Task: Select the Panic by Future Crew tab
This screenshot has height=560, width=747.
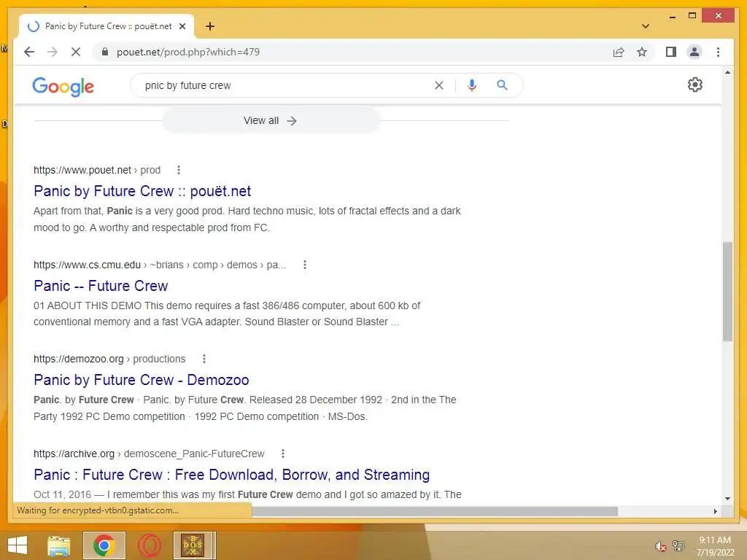Action: (107, 26)
